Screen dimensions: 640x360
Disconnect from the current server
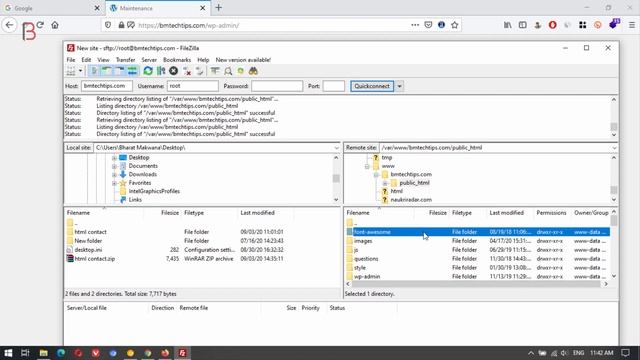coord(187,71)
